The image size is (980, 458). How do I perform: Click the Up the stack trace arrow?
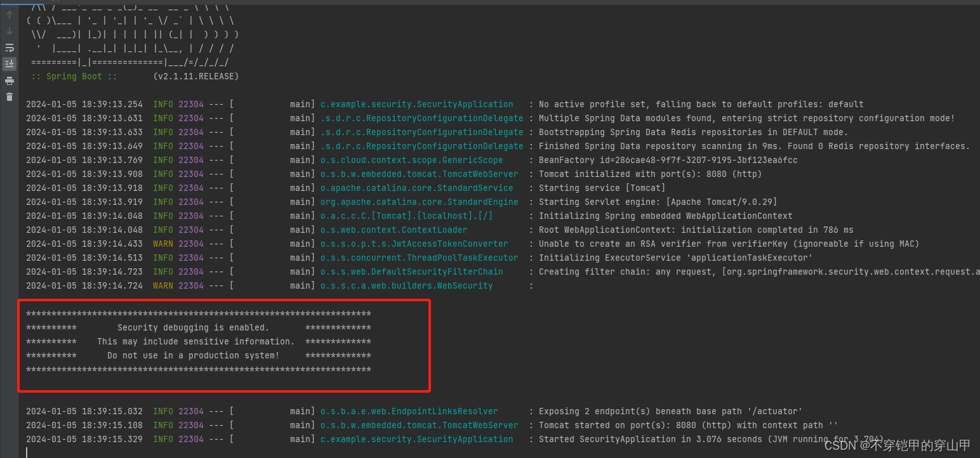(10, 15)
